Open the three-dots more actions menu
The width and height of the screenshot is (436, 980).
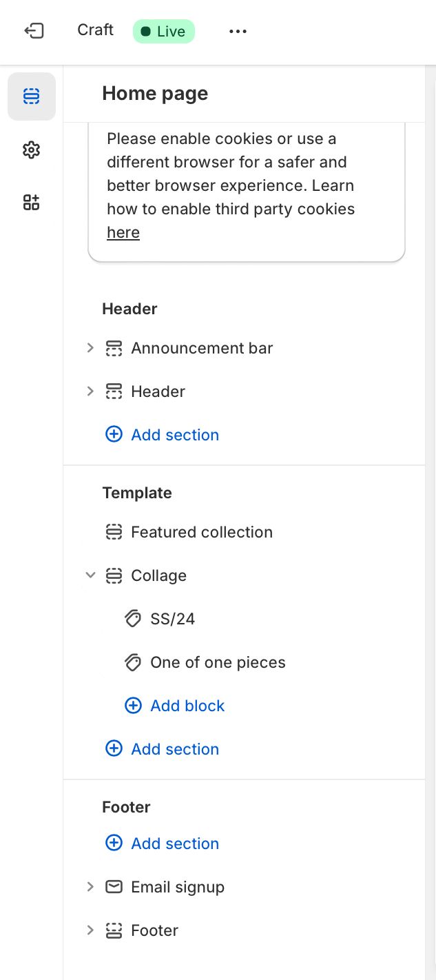click(238, 32)
